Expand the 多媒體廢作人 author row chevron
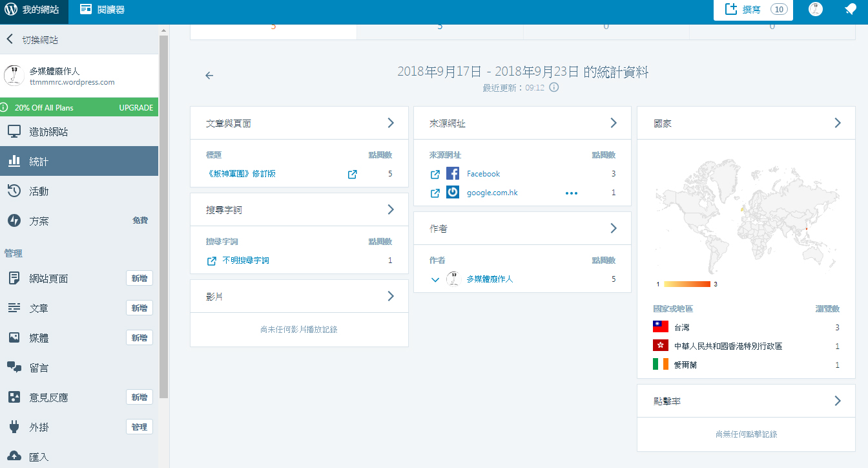Viewport: 868px width, 468px height. click(435, 279)
